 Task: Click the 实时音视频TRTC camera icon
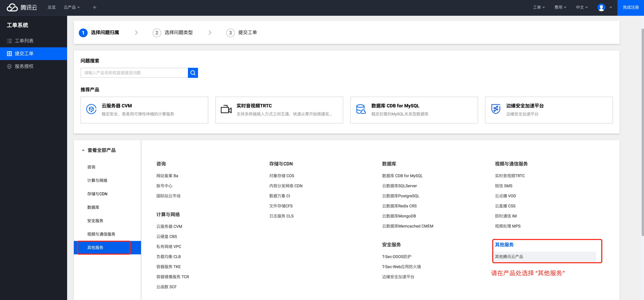pos(226,109)
